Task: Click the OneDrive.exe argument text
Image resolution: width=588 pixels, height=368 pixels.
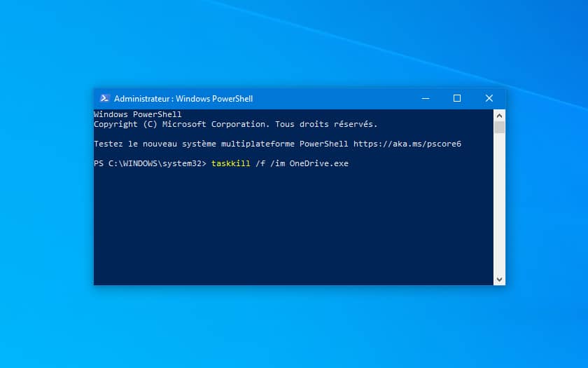Action: (318, 163)
